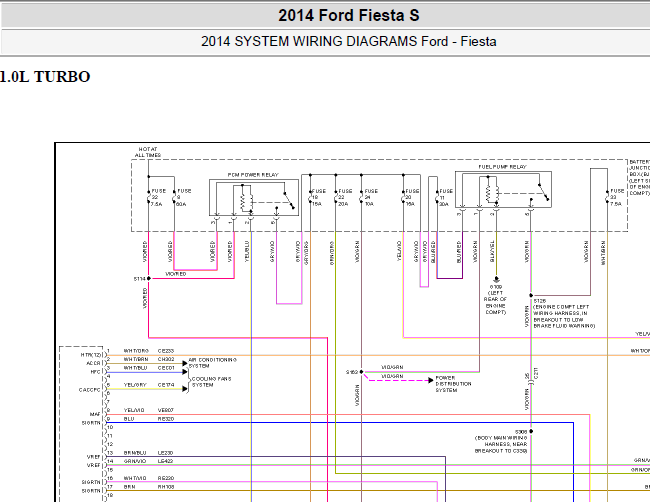Click the S308 body main wiring harness description
The image size is (650, 502).
point(501,444)
